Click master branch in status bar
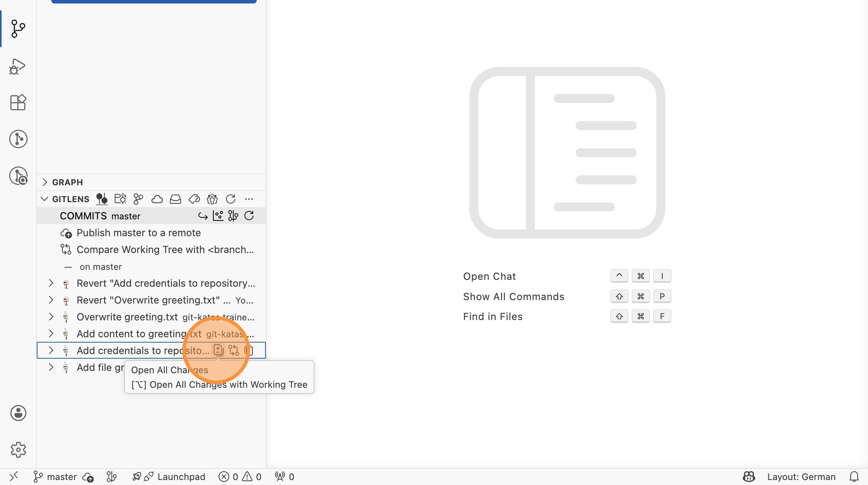This screenshot has height=485, width=868. [x=56, y=477]
